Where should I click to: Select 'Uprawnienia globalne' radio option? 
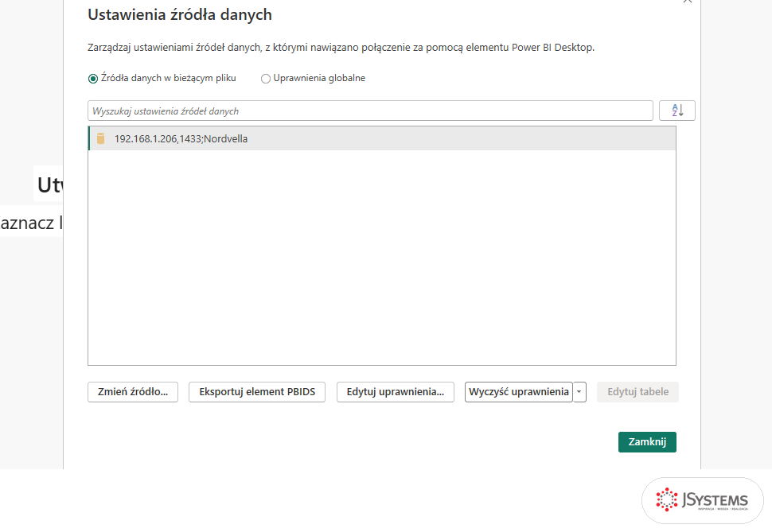click(266, 78)
